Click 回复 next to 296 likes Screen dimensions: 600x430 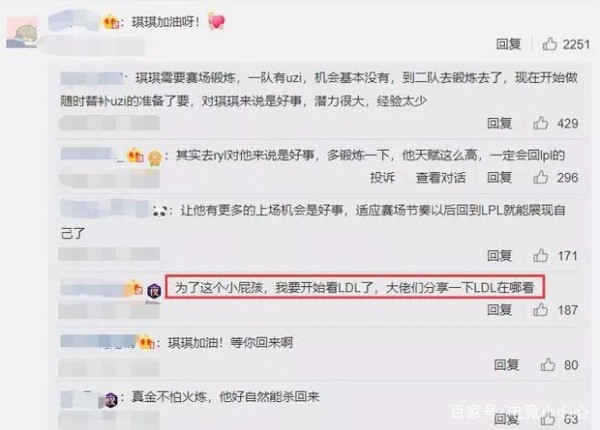(499, 178)
